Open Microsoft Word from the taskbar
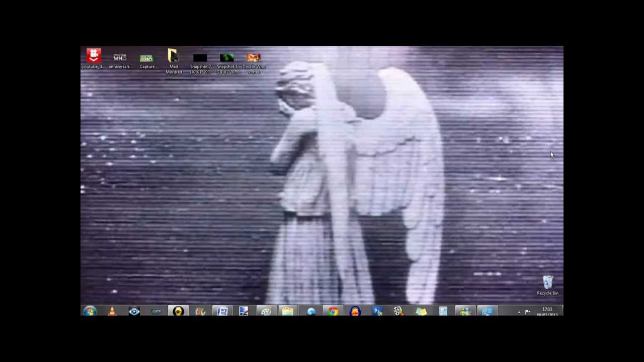 tap(222, 311)
